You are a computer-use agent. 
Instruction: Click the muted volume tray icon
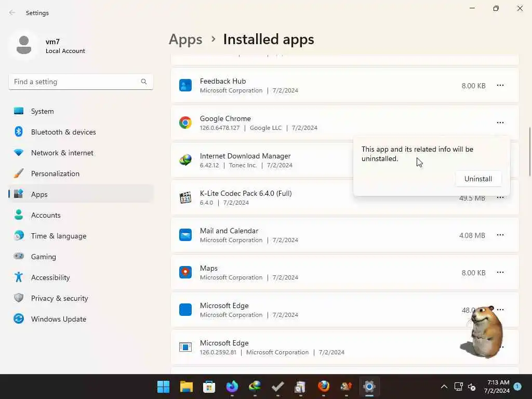472,387
